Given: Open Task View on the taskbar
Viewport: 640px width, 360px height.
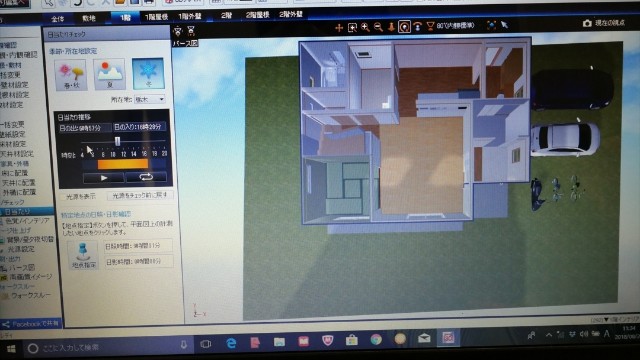Looking at the screenshot, I should point(206,344).
